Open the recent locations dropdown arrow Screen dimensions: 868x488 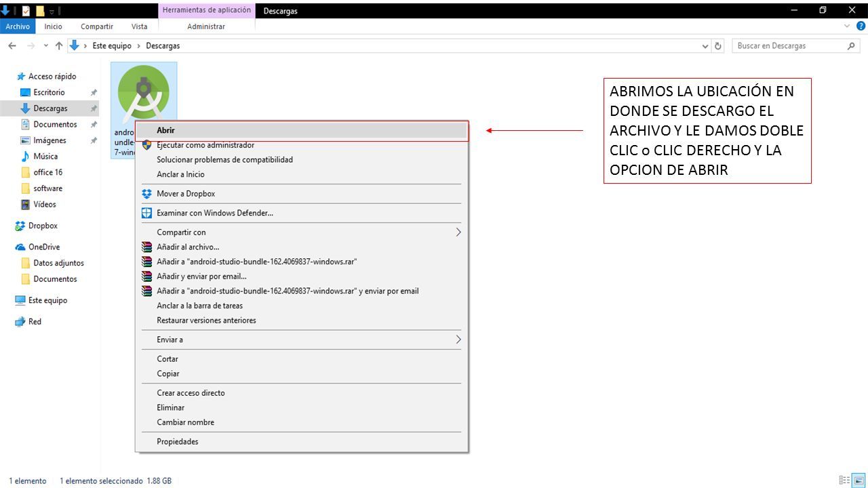[46, 46]
